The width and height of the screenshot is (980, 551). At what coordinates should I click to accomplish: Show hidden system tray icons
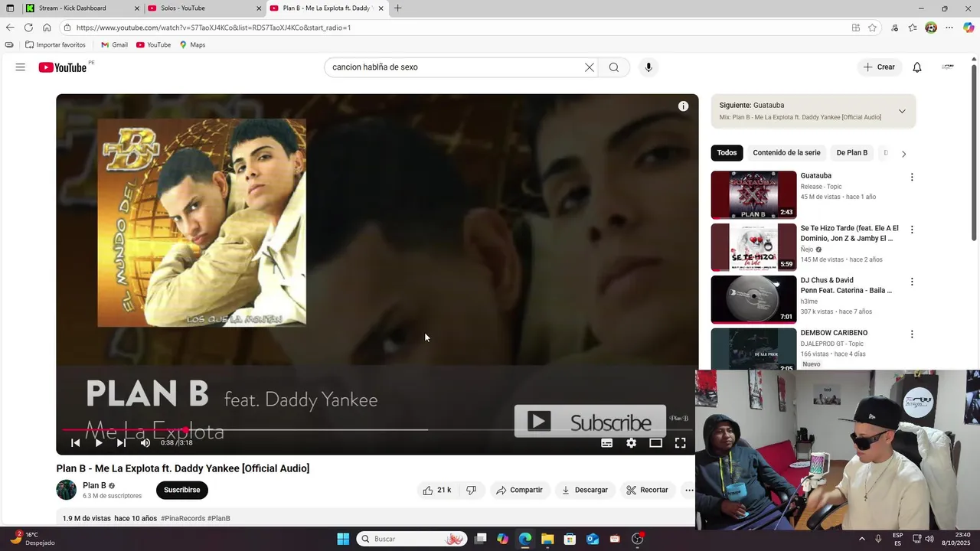point(862,539)
